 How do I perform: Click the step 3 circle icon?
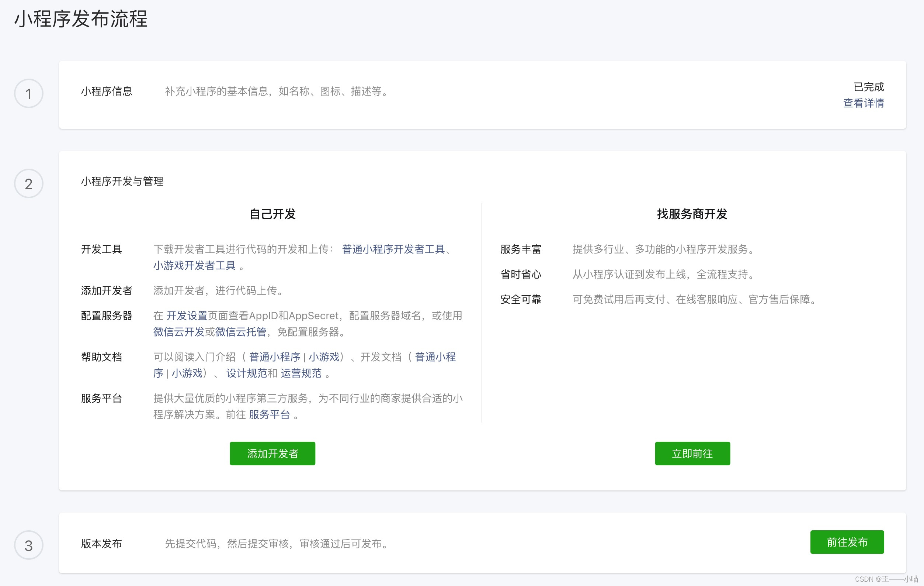[x=28, y=545]
